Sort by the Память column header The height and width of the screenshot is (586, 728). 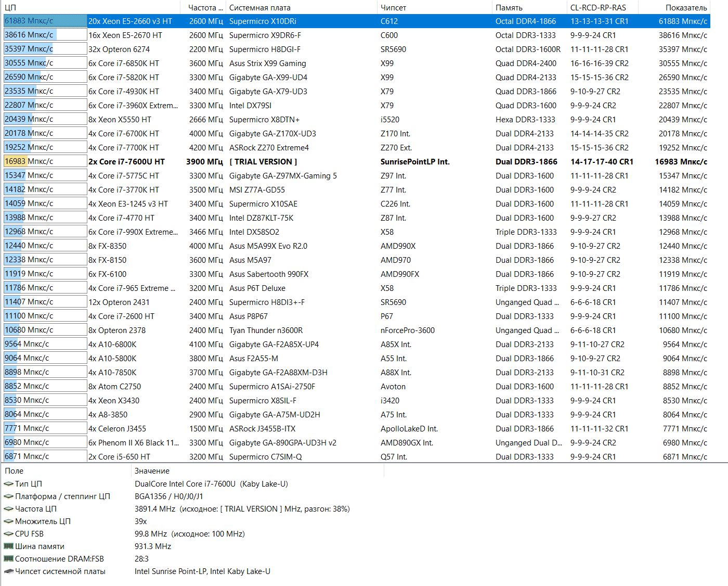click(529, 8)
